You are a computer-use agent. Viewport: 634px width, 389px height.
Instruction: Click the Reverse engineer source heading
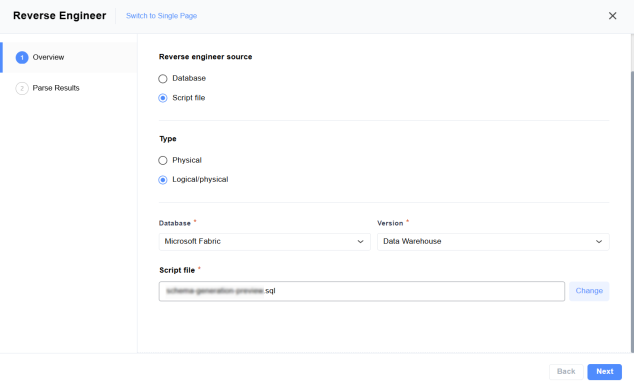tap(205, 57)
